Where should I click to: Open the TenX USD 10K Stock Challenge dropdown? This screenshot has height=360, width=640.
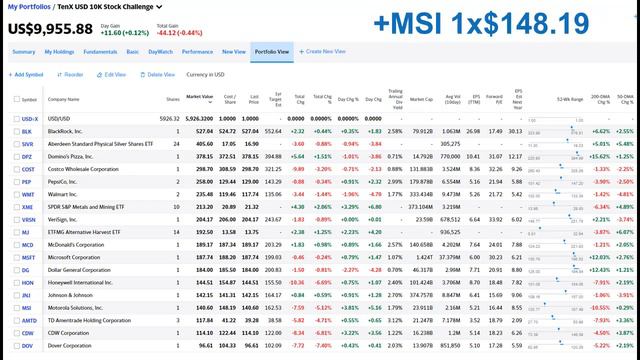159,7
